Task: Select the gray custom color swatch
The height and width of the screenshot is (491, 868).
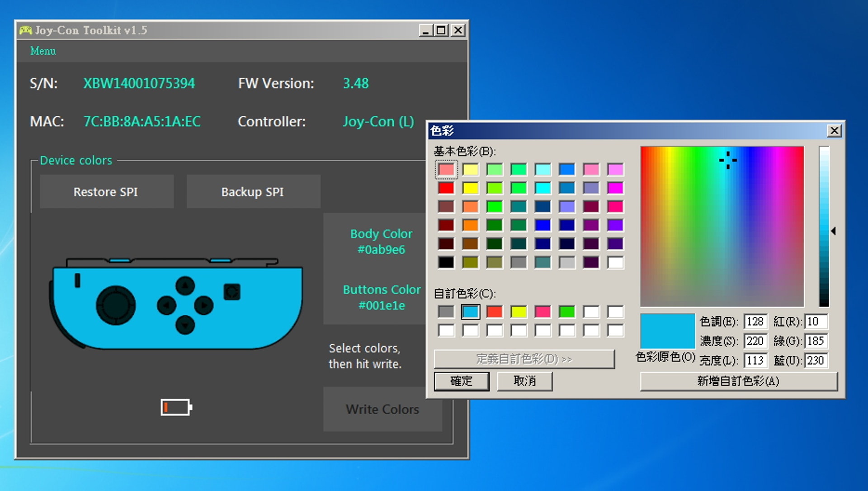Action: pyautogui.click(x=446, y=312)
